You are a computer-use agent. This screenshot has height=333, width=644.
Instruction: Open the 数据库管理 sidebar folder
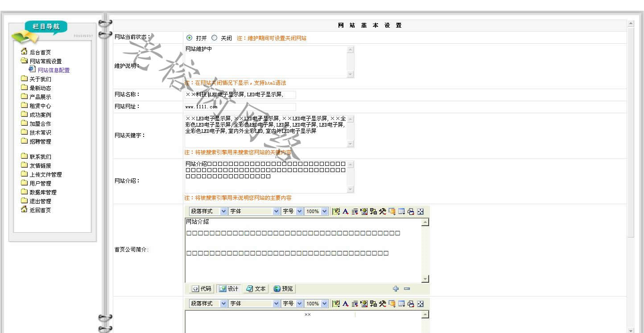click(39, 192)
